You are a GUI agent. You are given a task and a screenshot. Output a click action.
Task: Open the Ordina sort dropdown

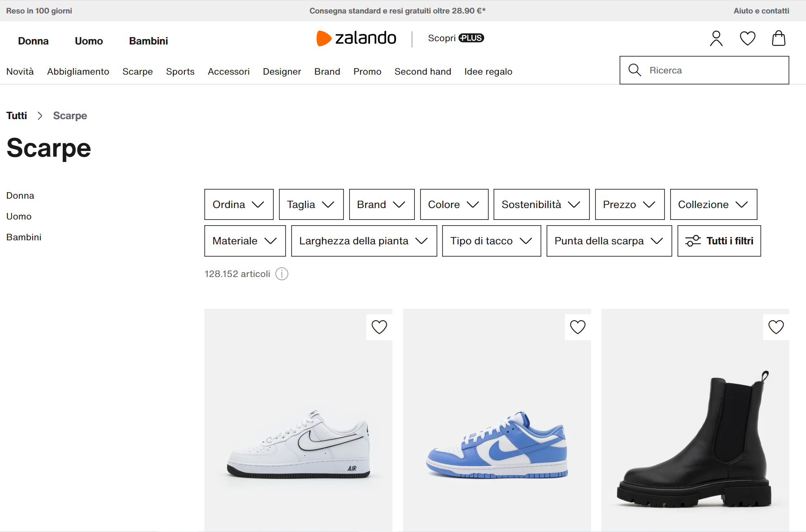[239, 204]
